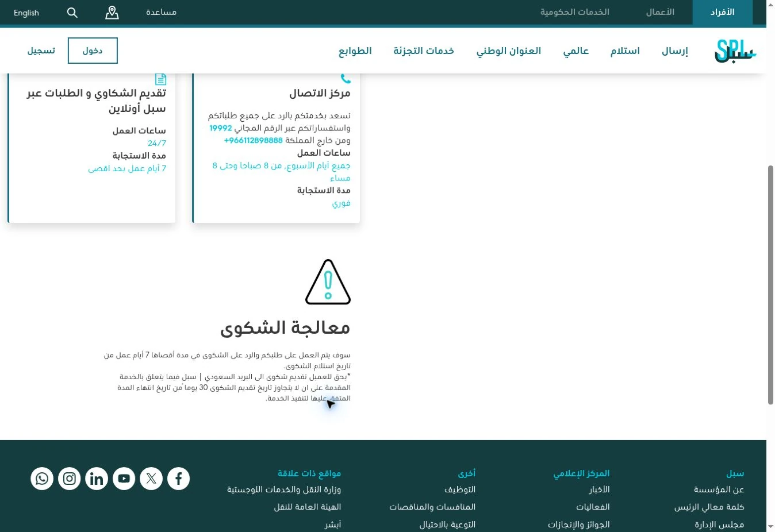Open المنافسات والمناقصات footer link
Screen dimensions: 775x532
pyautogui.click(x=432, y=507)
